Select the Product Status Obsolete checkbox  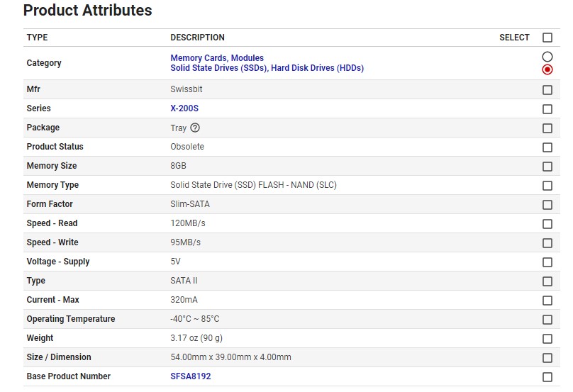coord(547,147)
